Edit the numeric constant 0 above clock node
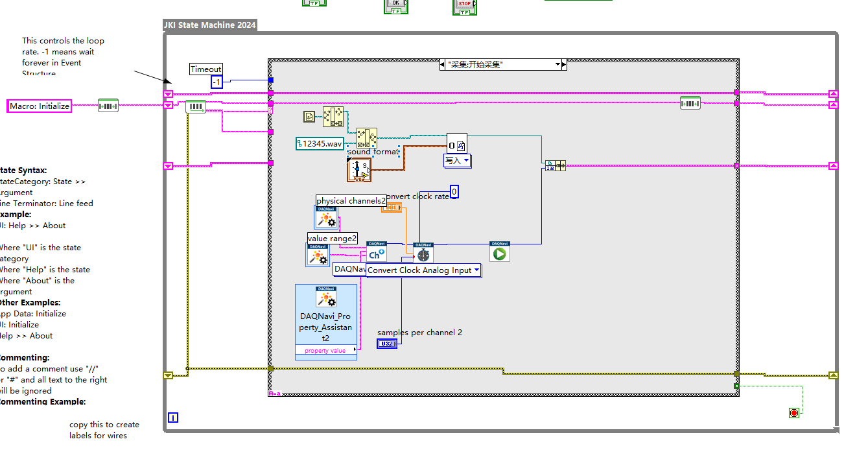The width and height of the screenshot is (868, 472). pos(454,192)
